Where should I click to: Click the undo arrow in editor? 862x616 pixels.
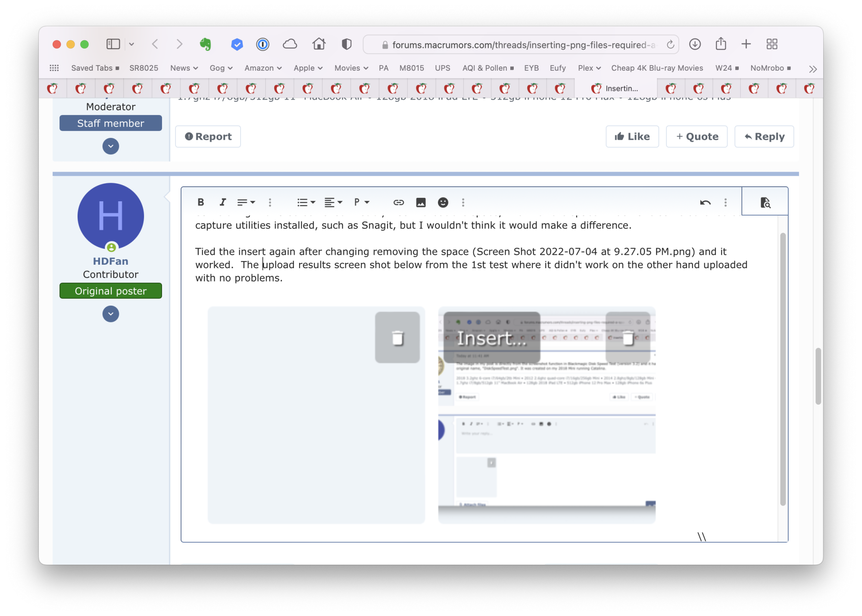705,202
